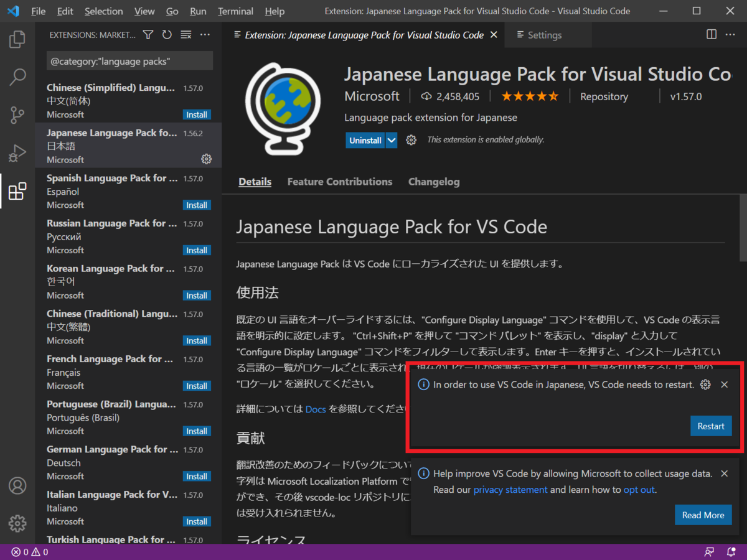Screen dimensions: 747x560
Task: Install the Spanish Language Pack
Action: 197,205
